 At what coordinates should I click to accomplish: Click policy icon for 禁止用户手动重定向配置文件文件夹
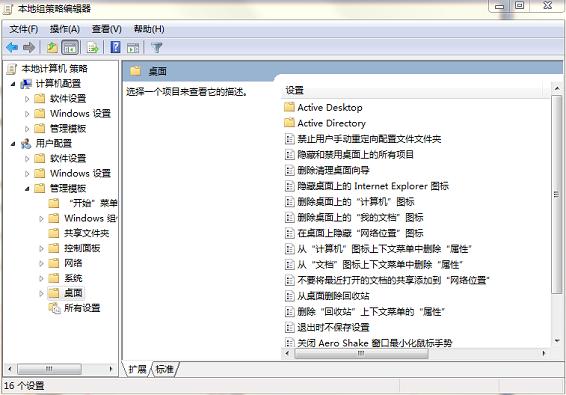click(289, 139)
